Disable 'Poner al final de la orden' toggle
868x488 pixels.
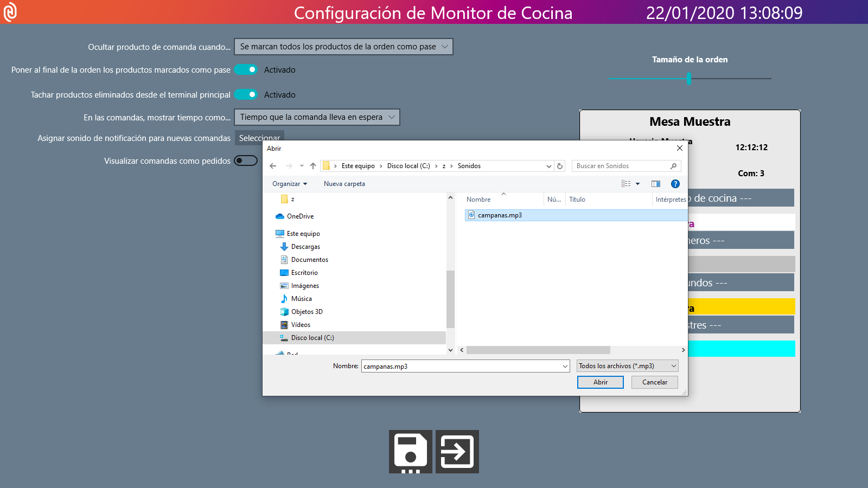(246, 69)
